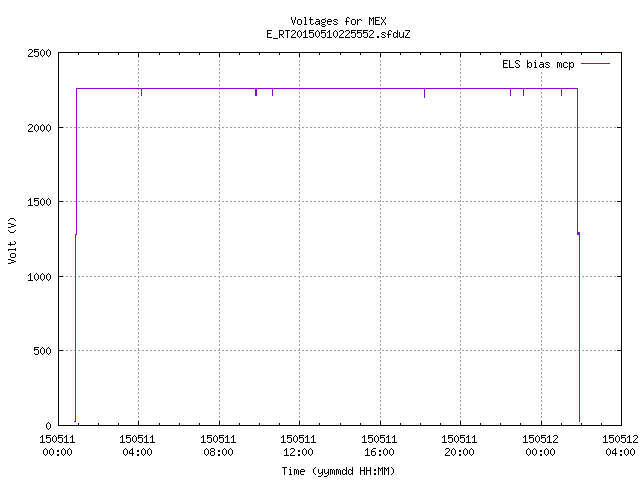Image resolution: width=640 pixels, height=480 pixels.
Task: Click the '150512 00:00' x-axis tick label
Action: pyautogui.click(x=540, y=446)
